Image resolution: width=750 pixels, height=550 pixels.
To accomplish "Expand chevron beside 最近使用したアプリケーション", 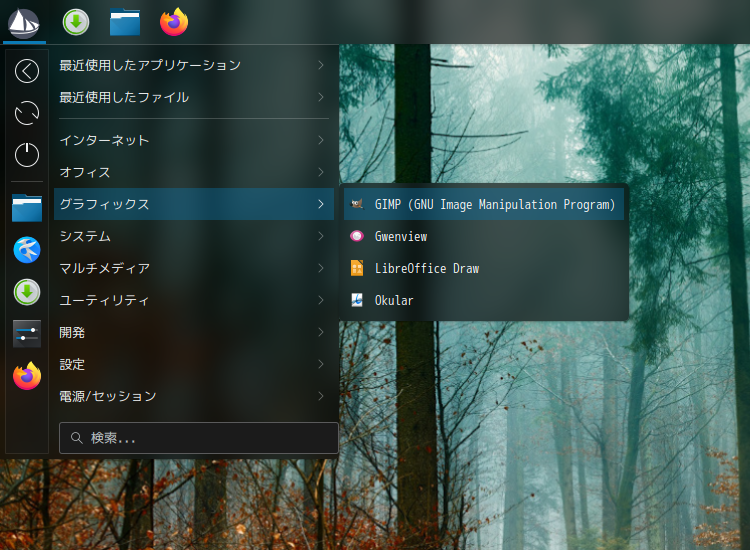I will click(x=321, y=65).
